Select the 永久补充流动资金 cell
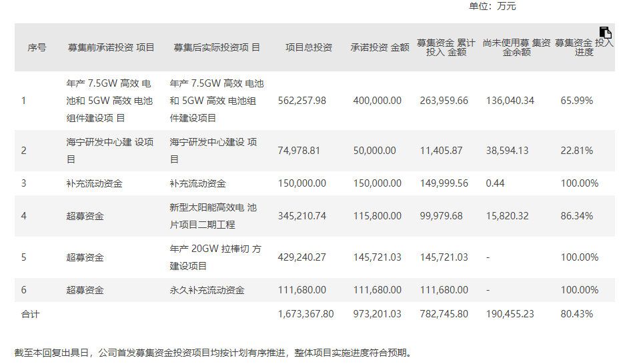The height and width of the screenshot is (364, 629). 207,290
